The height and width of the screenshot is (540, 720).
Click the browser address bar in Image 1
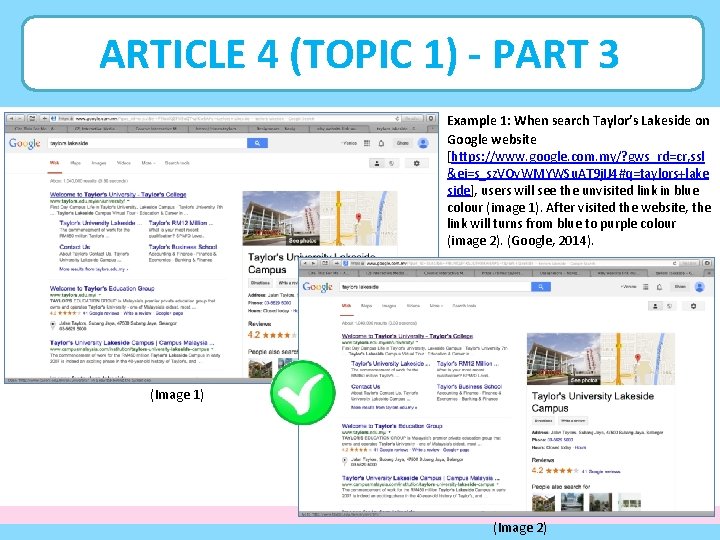225,118
